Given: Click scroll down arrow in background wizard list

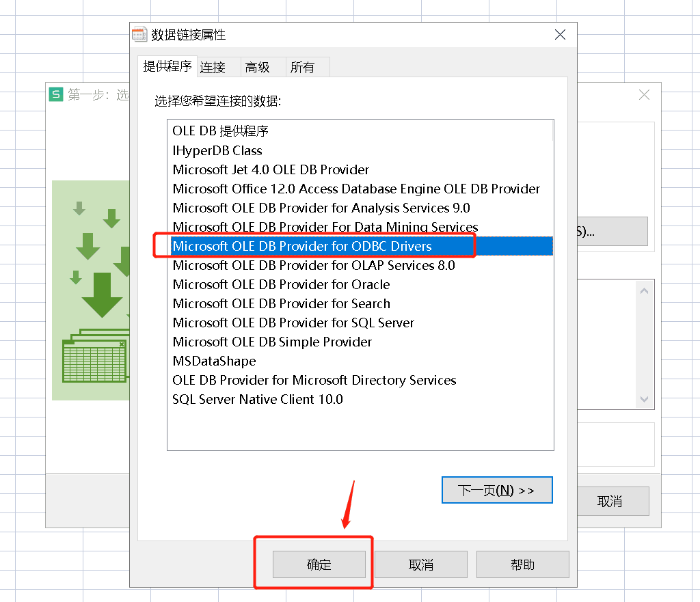Looking at the screenshot, I should coord(644,399).
